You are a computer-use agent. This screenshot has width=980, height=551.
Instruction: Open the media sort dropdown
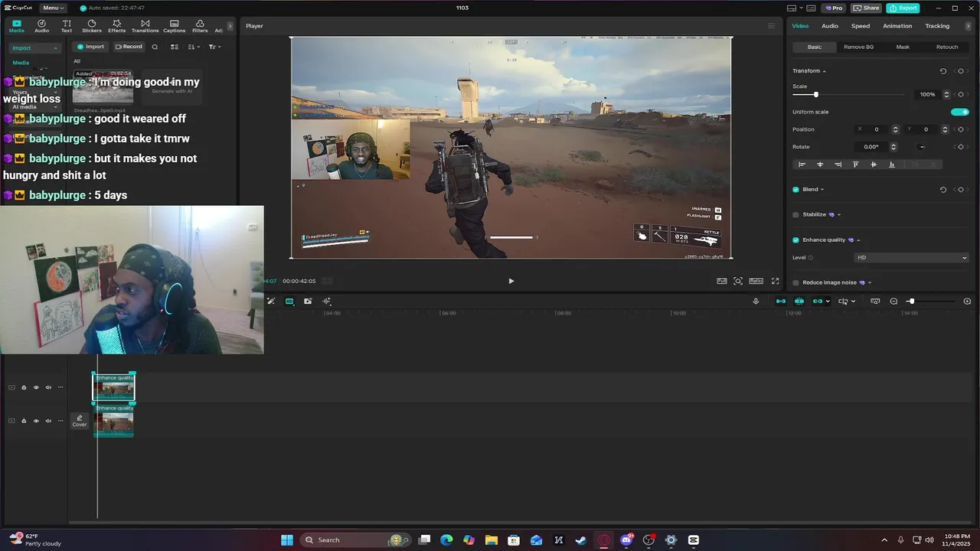coord(194,47)
